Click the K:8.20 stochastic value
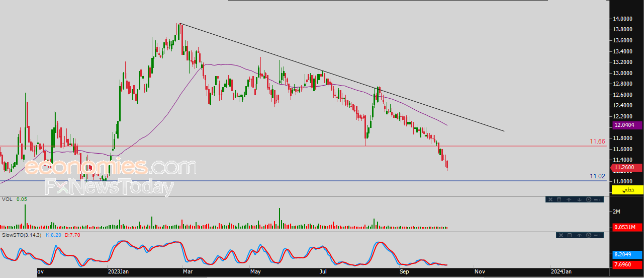Screen dimensions: 644x278 [x=53, y=235]
